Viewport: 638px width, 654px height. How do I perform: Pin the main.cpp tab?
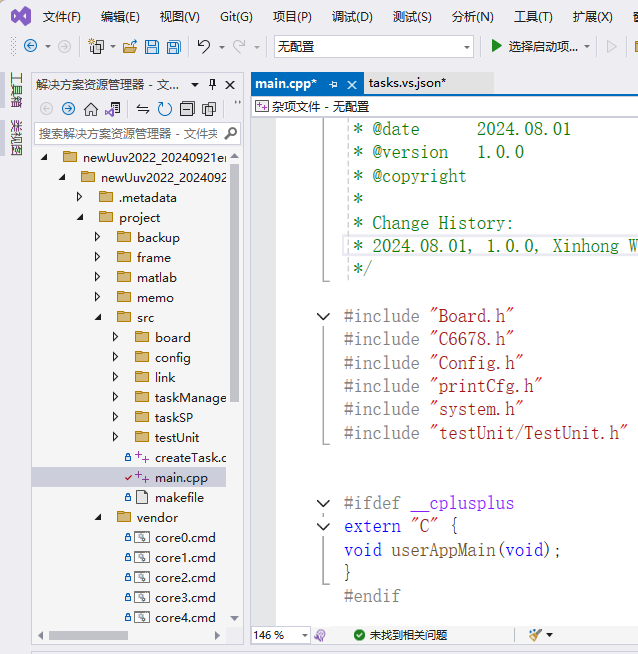click(333, 85)
